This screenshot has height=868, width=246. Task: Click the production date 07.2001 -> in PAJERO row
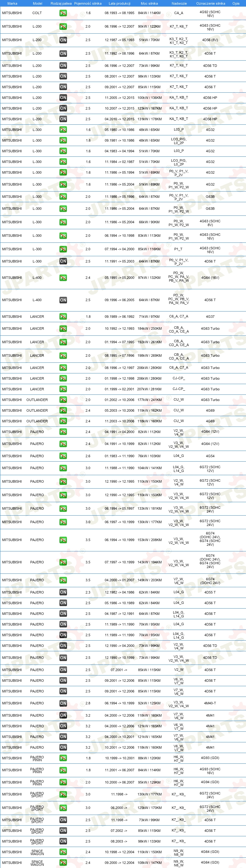point(119,670)
